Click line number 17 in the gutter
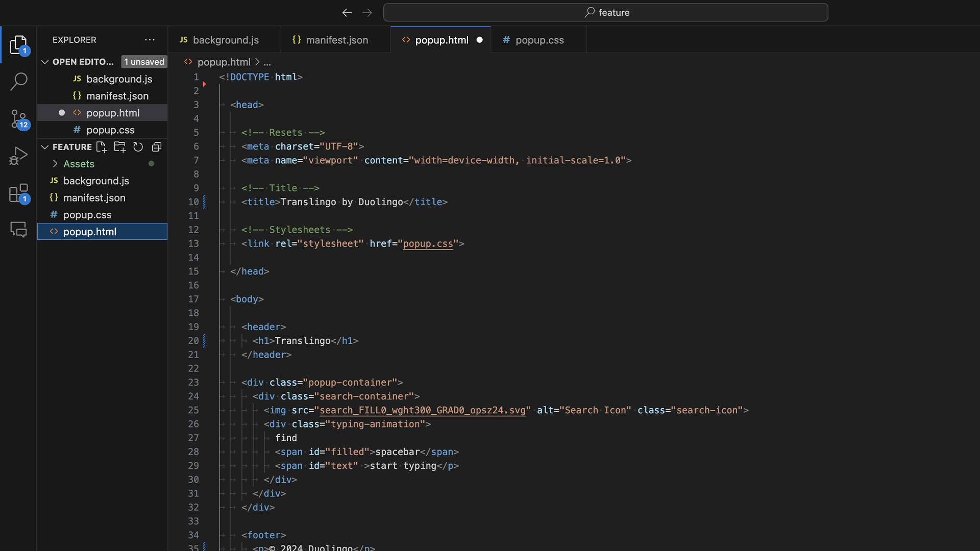Viewport: 980px width, 551px height. (193, 299)
